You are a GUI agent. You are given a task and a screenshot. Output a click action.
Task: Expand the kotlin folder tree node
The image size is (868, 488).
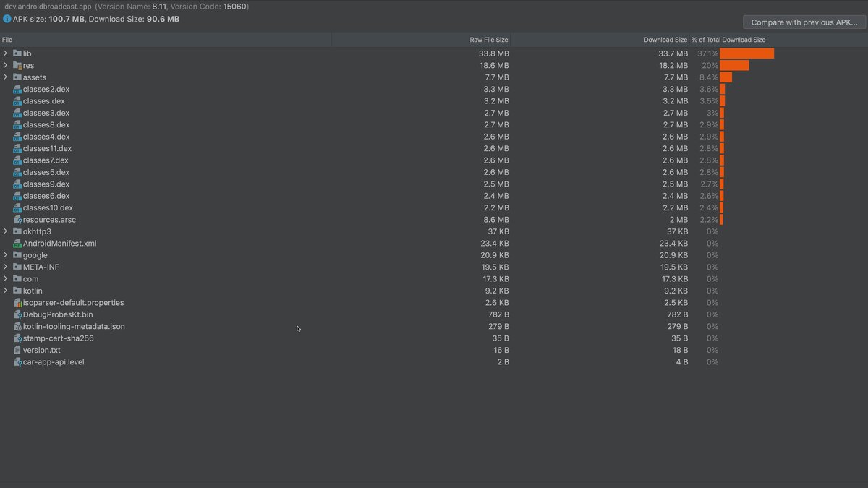click(6, 290)
